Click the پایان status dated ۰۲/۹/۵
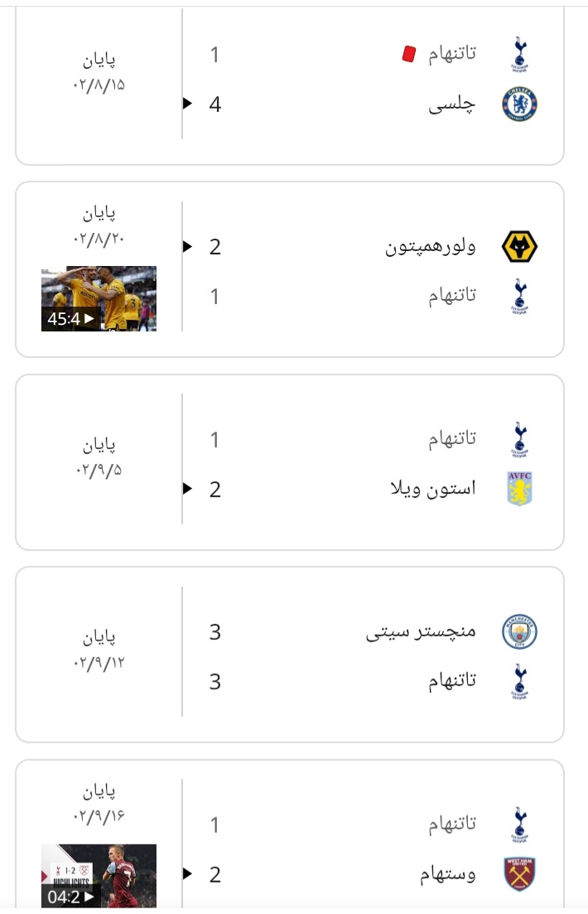 (x=99, y=446)
